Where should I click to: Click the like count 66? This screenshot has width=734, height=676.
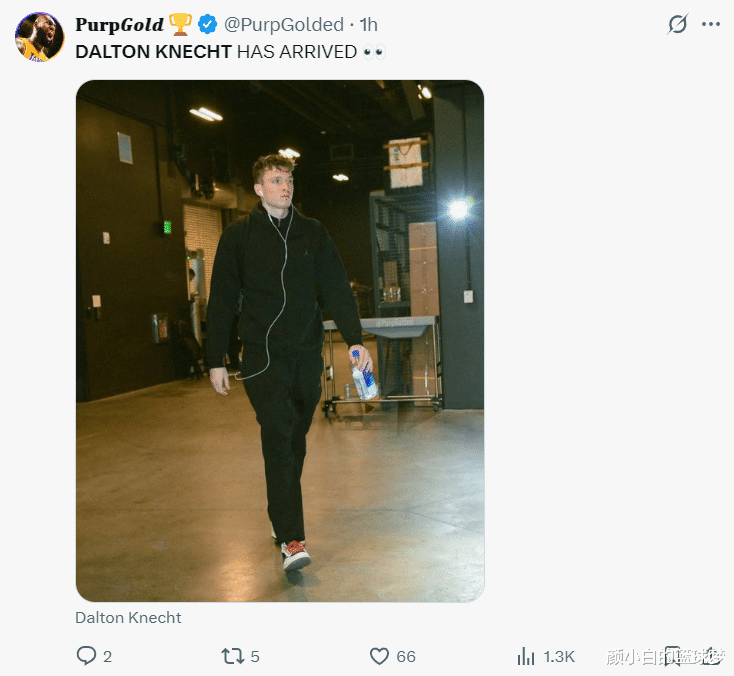(405, 656)
